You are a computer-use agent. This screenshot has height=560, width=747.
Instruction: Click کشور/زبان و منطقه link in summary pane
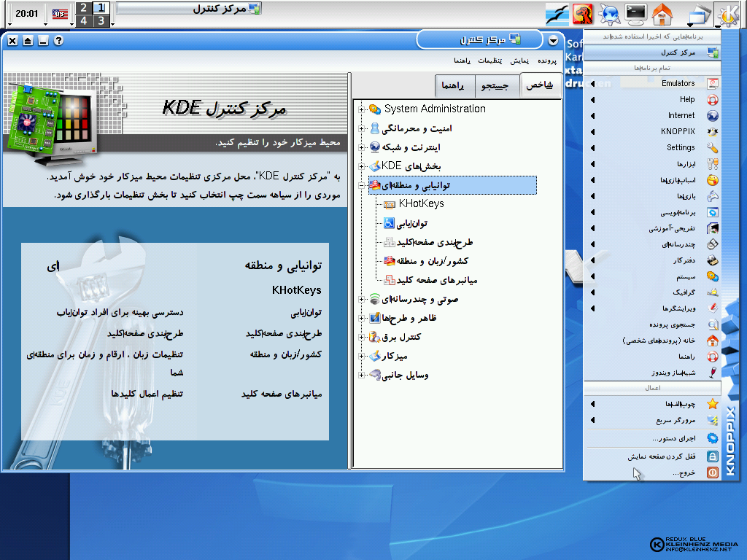tap(286, 354)
